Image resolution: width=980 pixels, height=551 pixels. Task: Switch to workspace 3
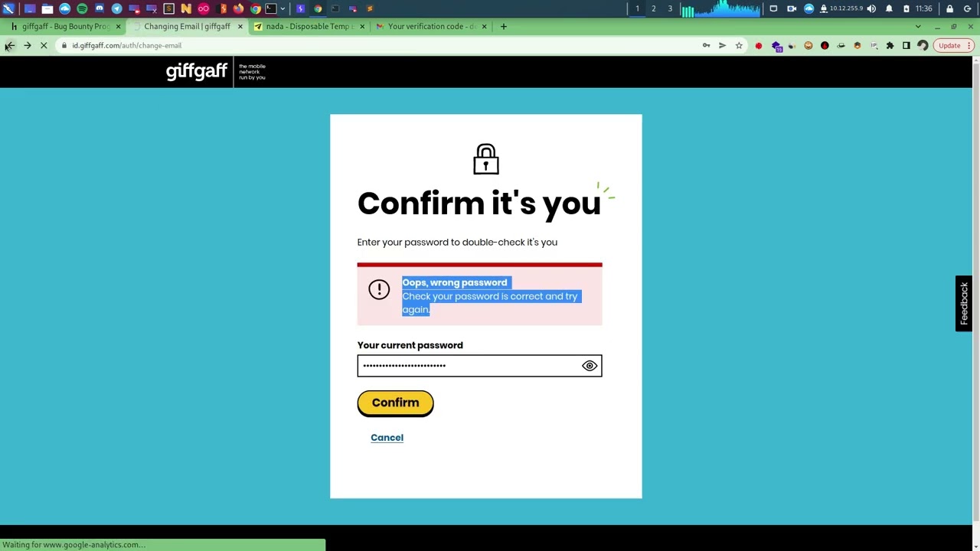click(x=670, y=8)
